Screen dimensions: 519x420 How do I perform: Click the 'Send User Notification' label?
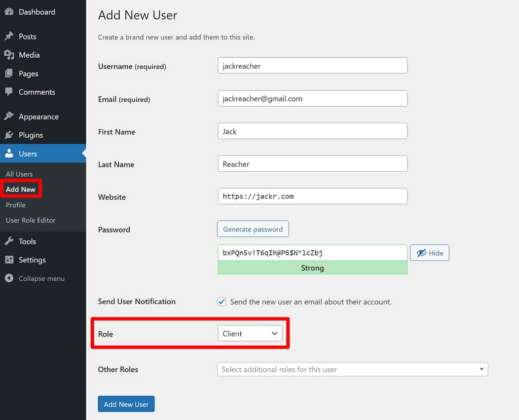click(x=137, y=301)
